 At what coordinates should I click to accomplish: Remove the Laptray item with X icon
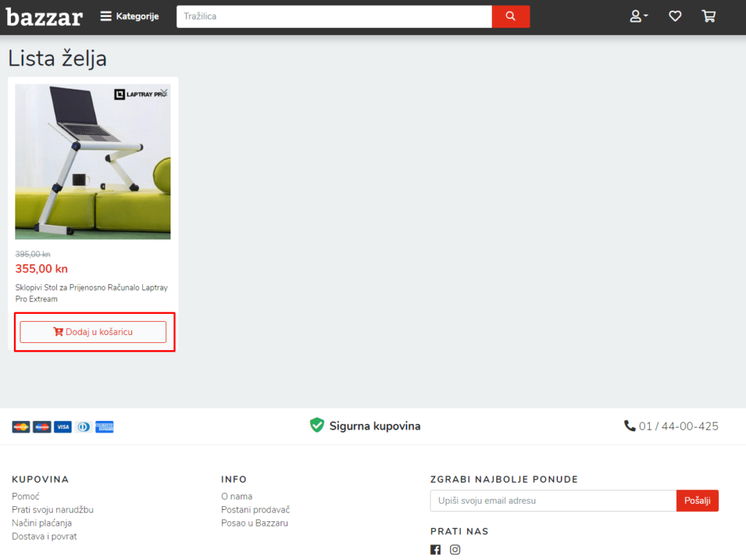coord(164,92)
